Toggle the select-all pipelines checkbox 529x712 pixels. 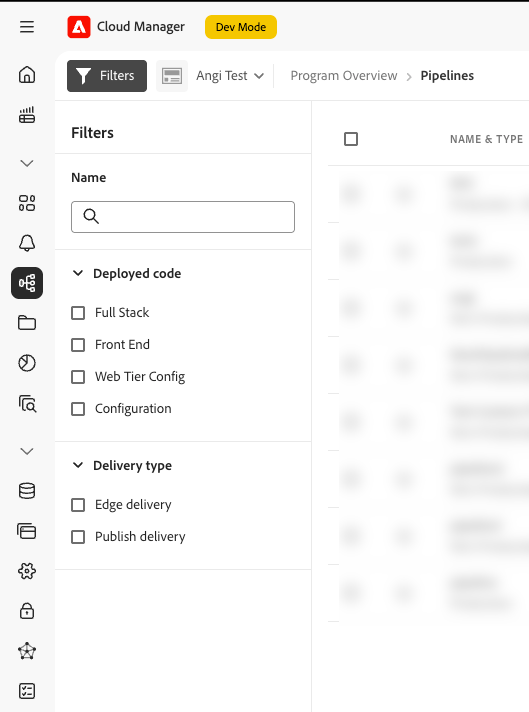[351, 139]
